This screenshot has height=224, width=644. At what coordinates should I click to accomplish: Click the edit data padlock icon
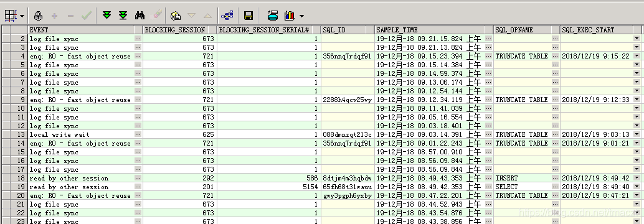coord(38,16)
